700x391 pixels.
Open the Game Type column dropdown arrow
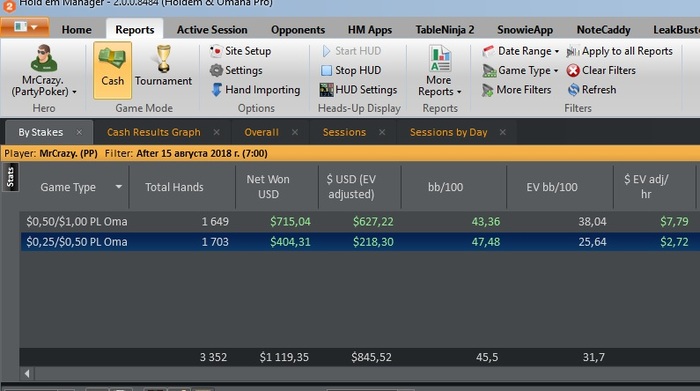[x=119, y=187]
